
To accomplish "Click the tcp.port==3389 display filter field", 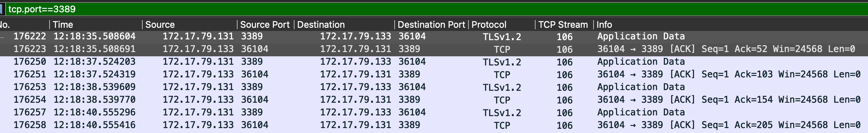I will tap(436, 9).
